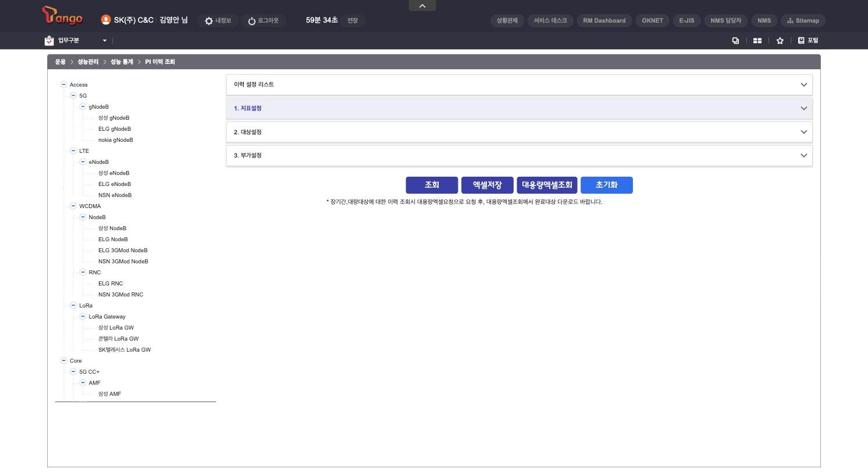Go to RM Dashboard
Image resolution: width=868 pixels, height=472 pixels.
tap(604, 20)
